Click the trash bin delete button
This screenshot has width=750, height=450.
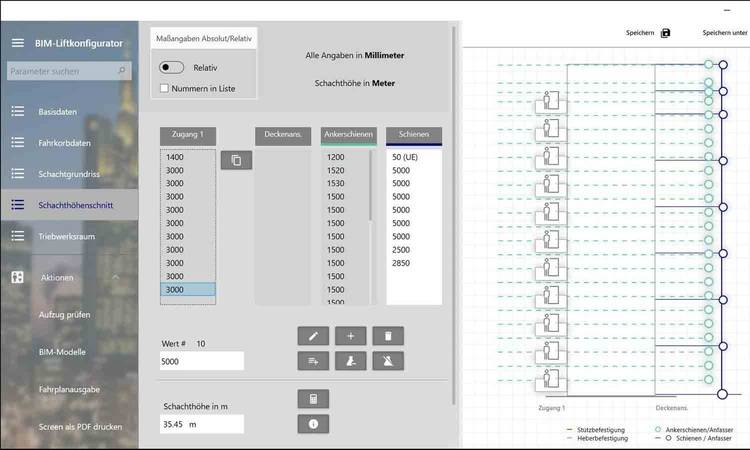click(388, 336)
